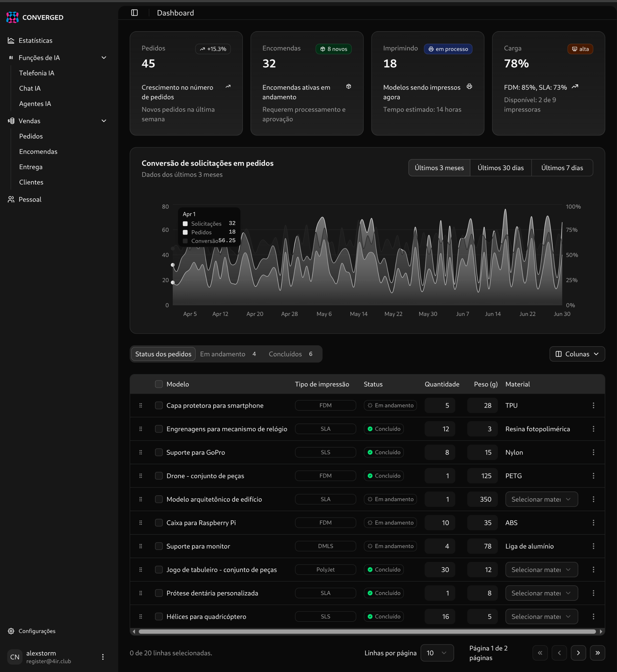Select Caixa para Raspberry Pi checkbox
The image size is (617, 672).
159,523
